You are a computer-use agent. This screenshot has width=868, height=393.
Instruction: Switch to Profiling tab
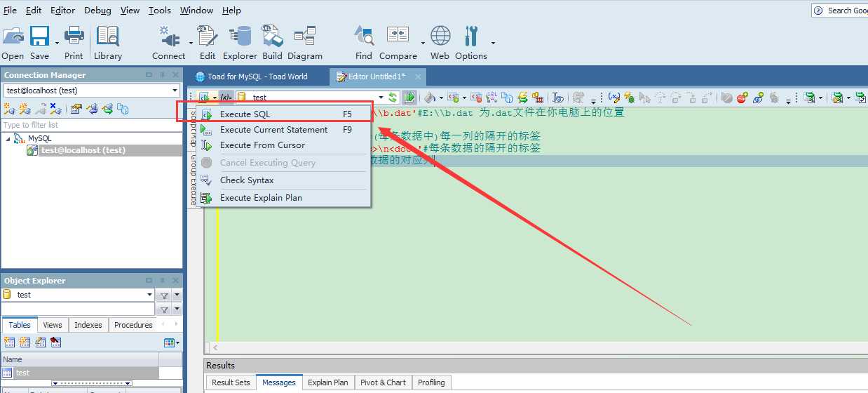tap(431, 382)
